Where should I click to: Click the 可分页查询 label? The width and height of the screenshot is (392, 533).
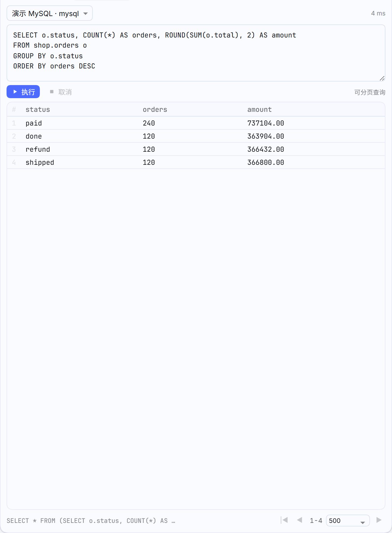pyautogui.click(x=370, y=92)
